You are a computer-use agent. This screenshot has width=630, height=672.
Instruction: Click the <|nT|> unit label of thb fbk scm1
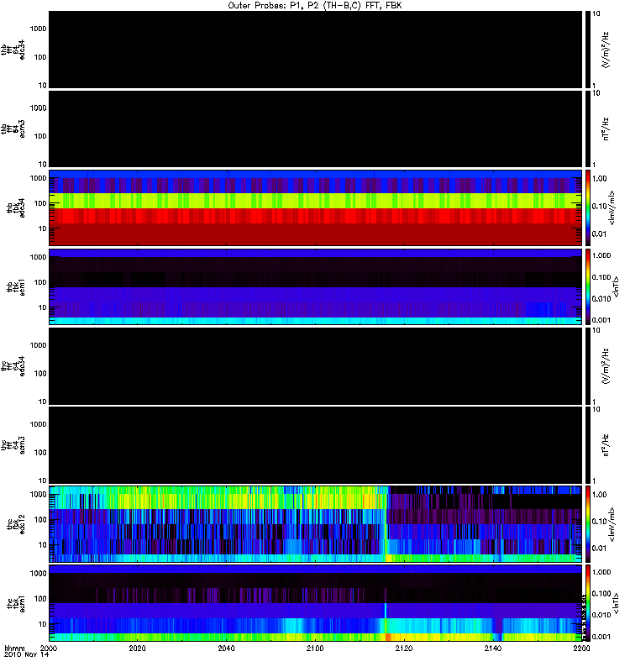point(616,286)
